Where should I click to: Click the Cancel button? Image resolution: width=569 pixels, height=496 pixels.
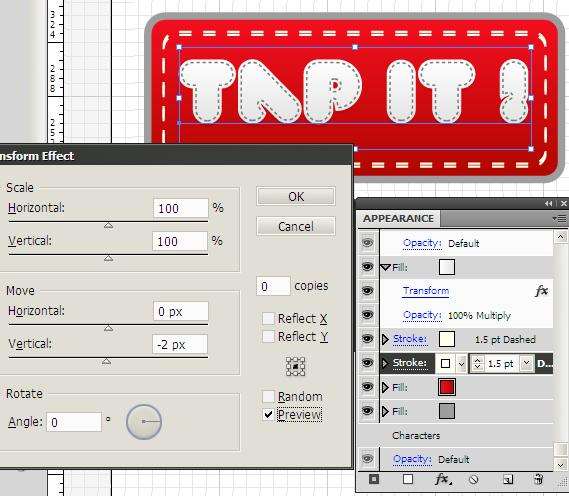[296, 226]
